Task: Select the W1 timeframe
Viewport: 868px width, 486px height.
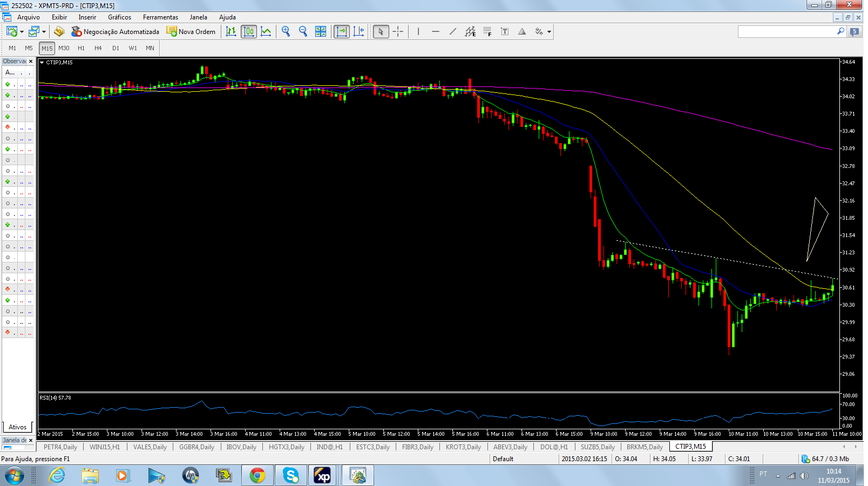Action: [x=133, y=48]
